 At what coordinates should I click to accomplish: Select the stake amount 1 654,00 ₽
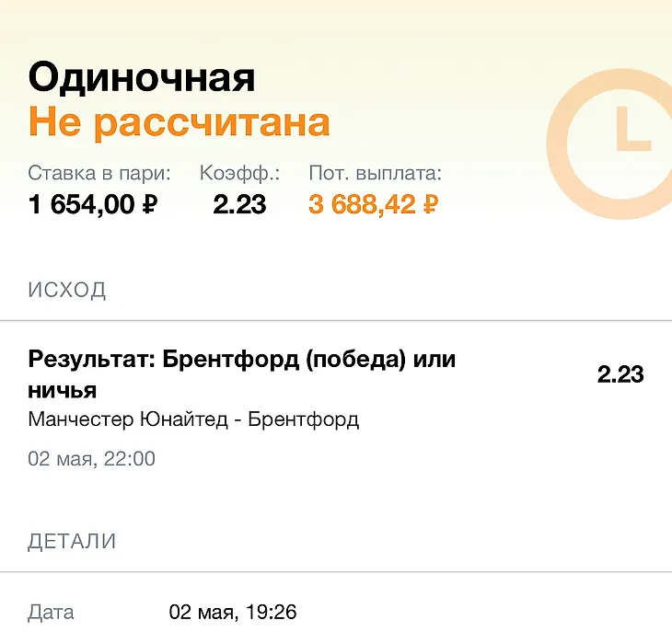click(93, 204)
